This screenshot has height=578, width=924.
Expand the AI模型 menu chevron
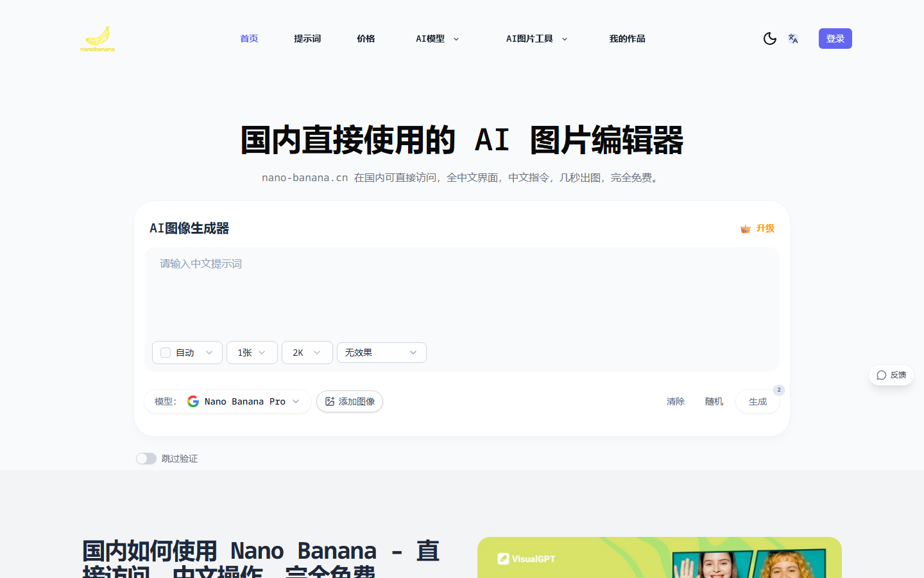[x=456, y=39]
